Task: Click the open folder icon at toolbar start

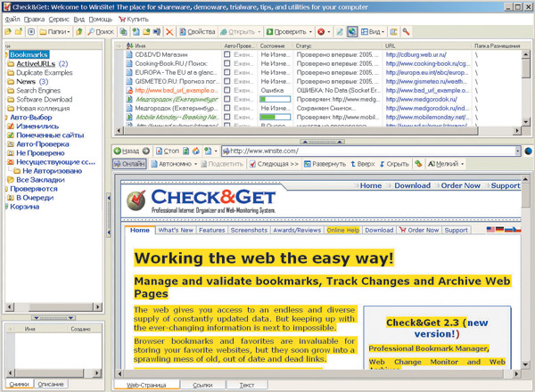Action: coord(8,32)
